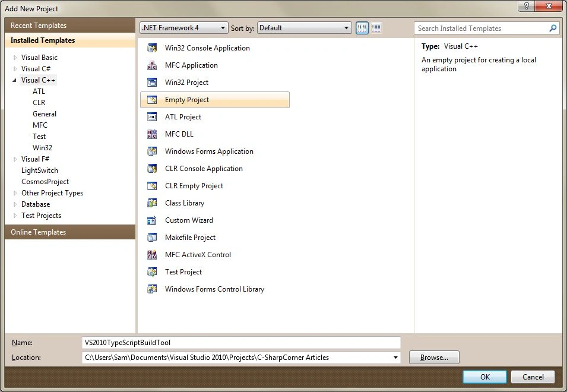Open the Location path dropdown arrow

pos(395,358)
